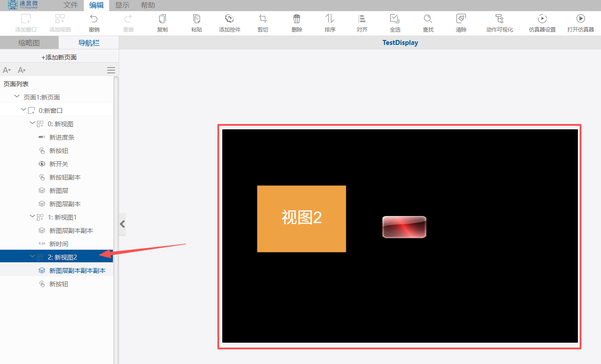Click the 动作可视化 icon
Screen dimensions: 601x364
click(x=499, y=19)
